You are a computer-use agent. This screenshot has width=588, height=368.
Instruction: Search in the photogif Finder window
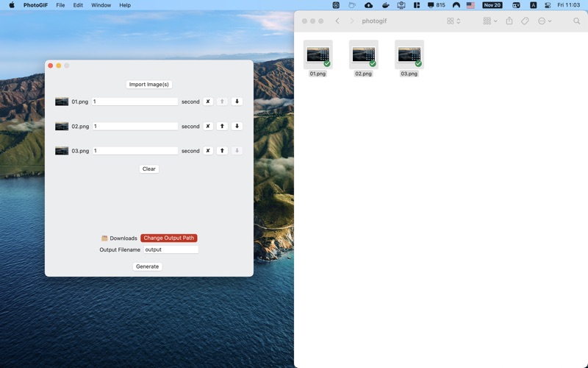(576, 21)
